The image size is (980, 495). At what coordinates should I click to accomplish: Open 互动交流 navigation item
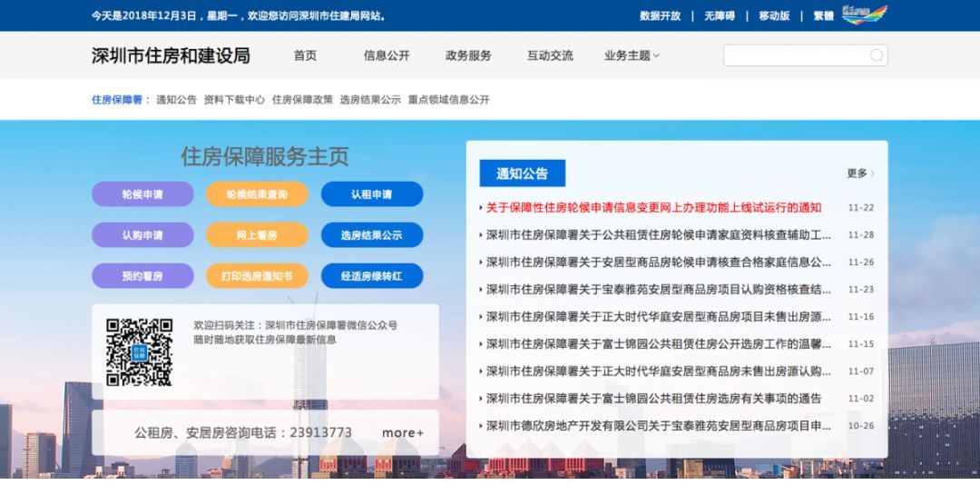(550, 55)
